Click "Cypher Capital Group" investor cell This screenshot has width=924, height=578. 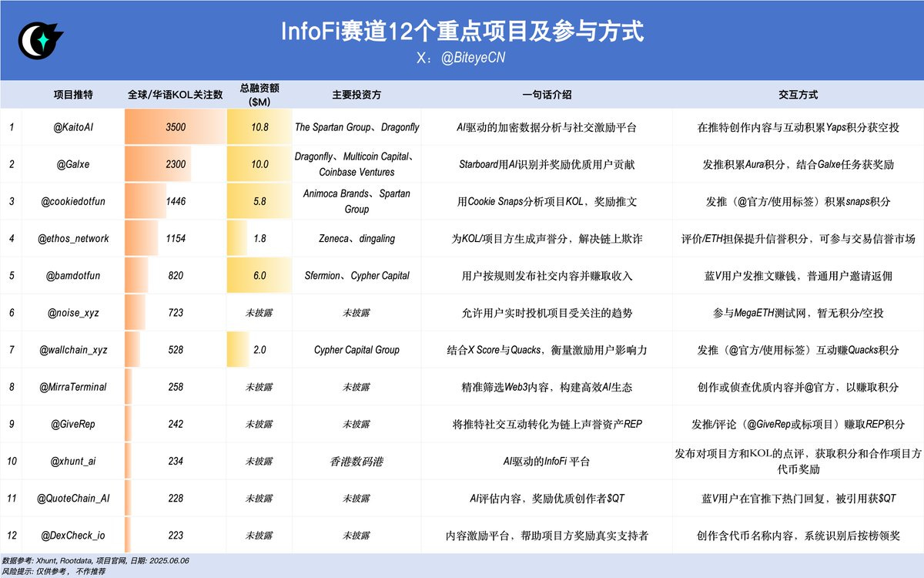357,349
